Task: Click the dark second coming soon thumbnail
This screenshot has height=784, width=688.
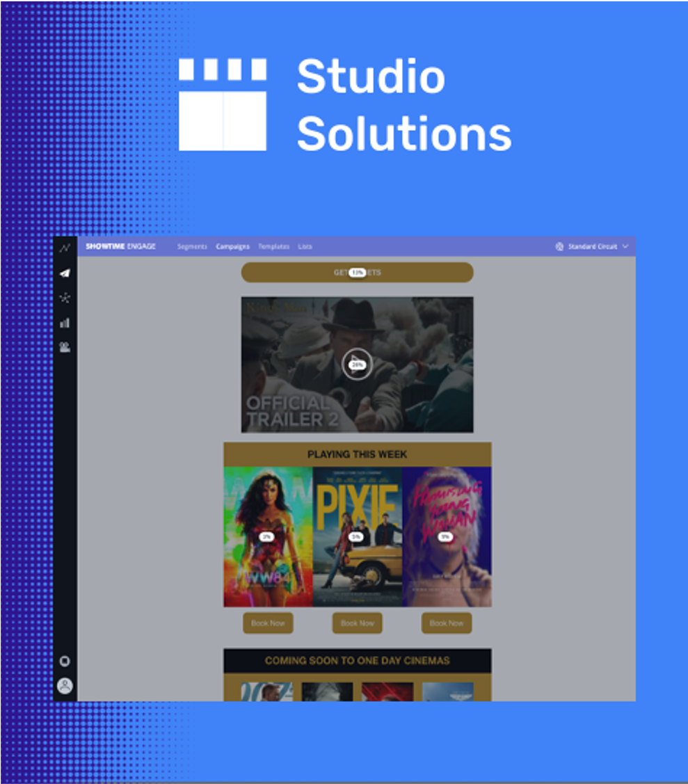Action: click(328, 692)
